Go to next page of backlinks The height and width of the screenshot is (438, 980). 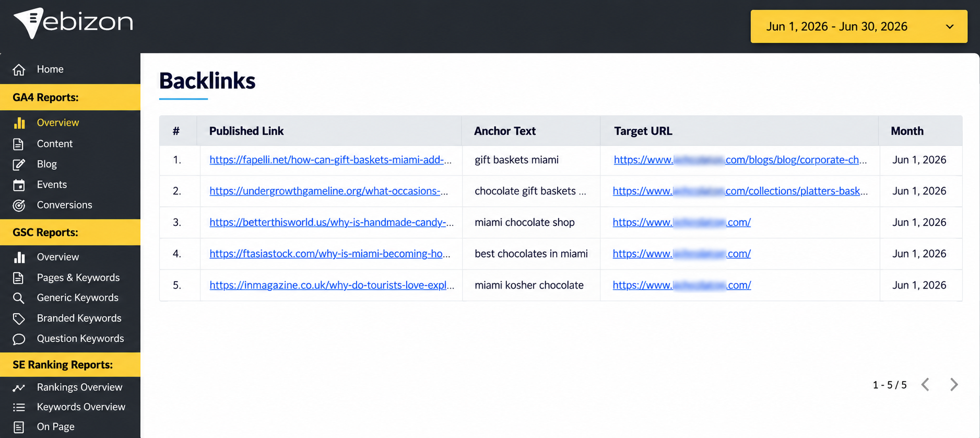coord(954,385)
